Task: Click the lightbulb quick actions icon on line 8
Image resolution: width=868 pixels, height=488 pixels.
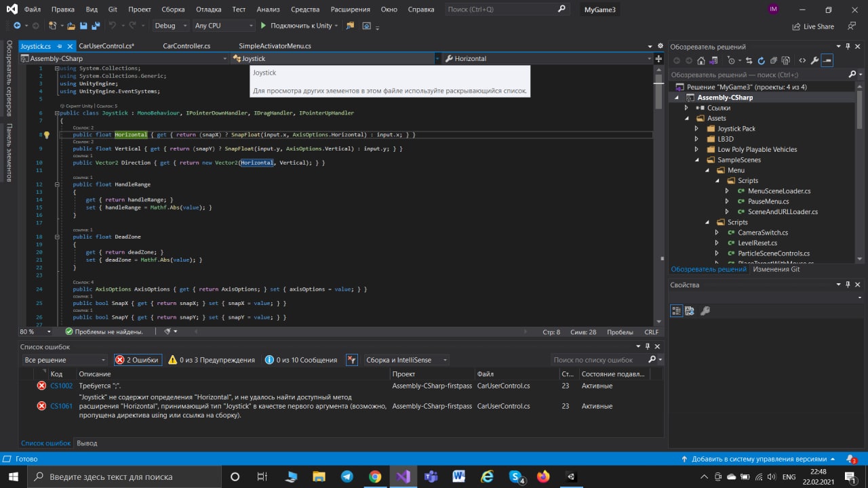Action: [x=47, y=135]
